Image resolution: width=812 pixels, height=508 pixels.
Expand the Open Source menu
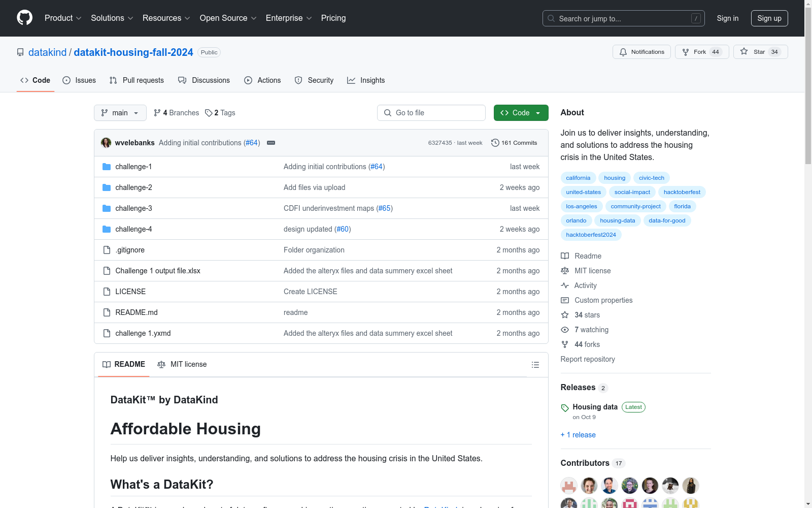click(228, 18)
